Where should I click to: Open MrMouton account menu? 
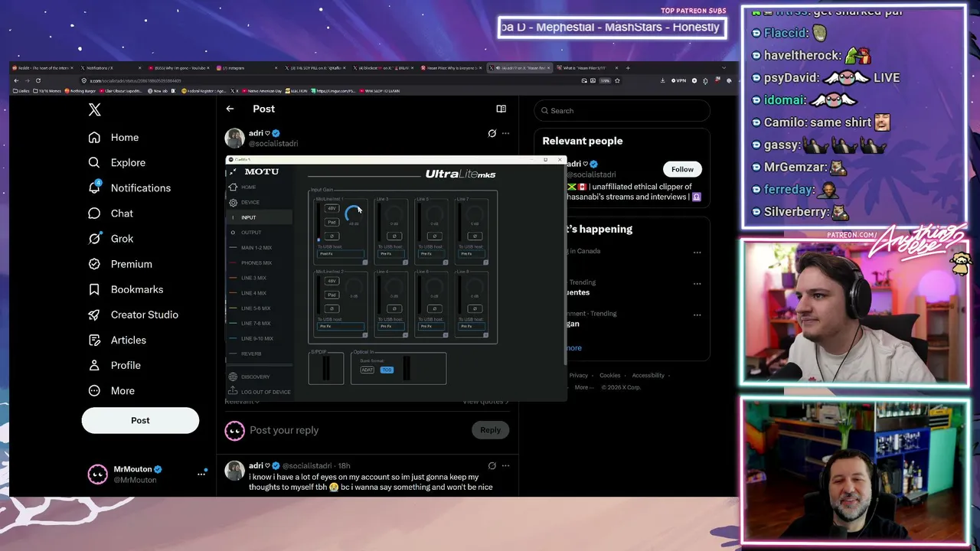146,474
